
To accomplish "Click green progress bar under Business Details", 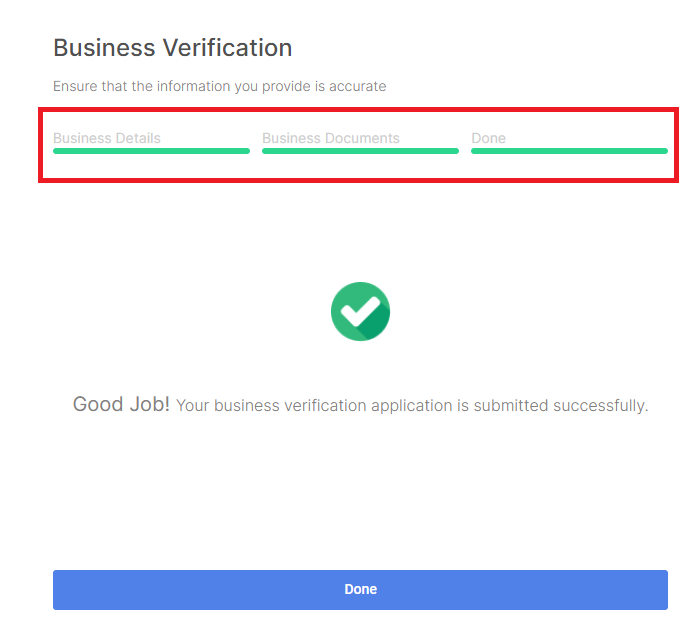I will 151,151.
